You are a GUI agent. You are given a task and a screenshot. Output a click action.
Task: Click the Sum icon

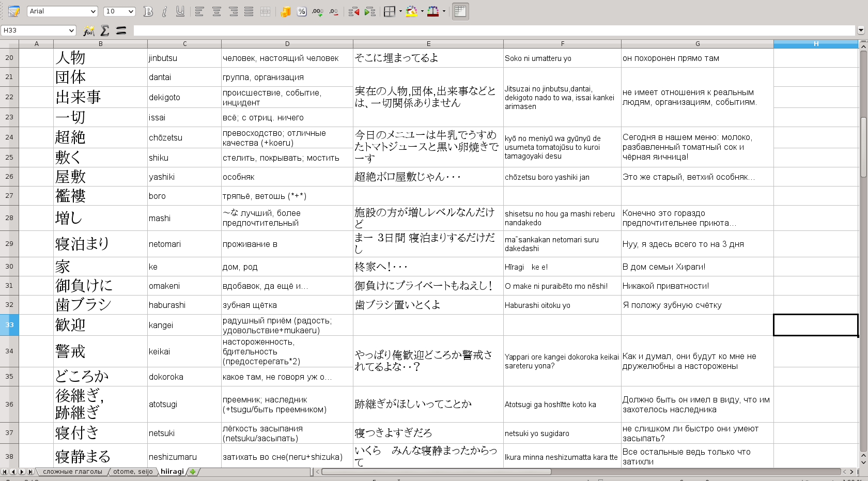click(105, 30)
